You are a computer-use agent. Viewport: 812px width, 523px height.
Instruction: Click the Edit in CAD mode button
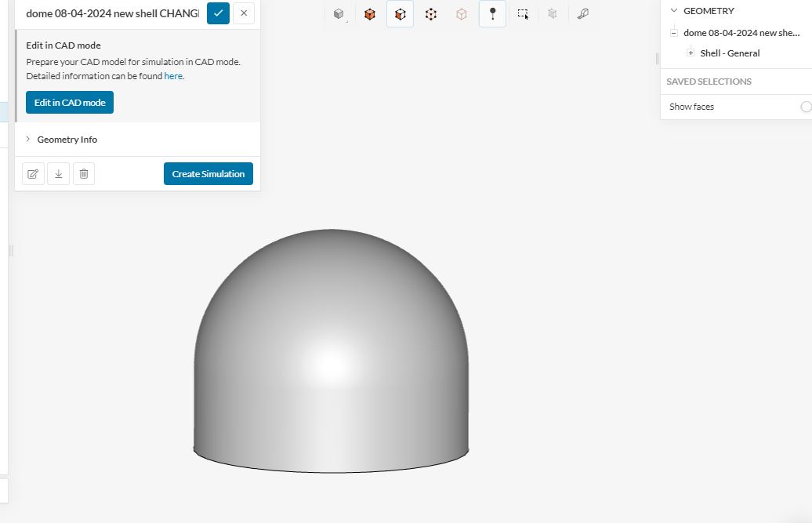pyautogui.click(x=70, y=103)
